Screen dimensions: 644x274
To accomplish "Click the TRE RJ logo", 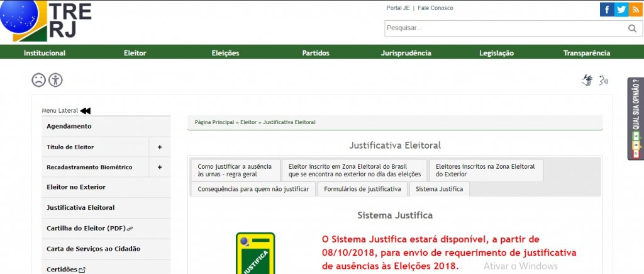I will pyautogui.click(x=47, y=21).
